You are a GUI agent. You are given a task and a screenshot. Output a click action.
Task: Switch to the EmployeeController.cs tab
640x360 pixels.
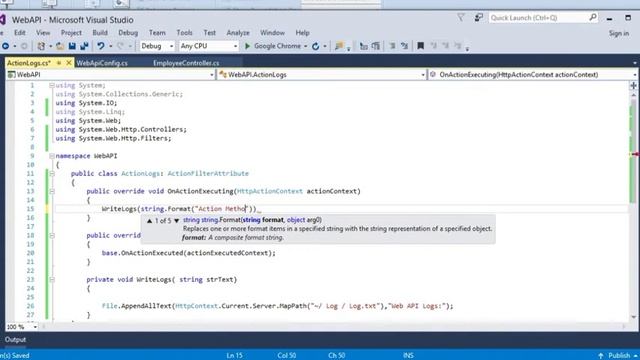pyautogui.click(x=186, y=63)
